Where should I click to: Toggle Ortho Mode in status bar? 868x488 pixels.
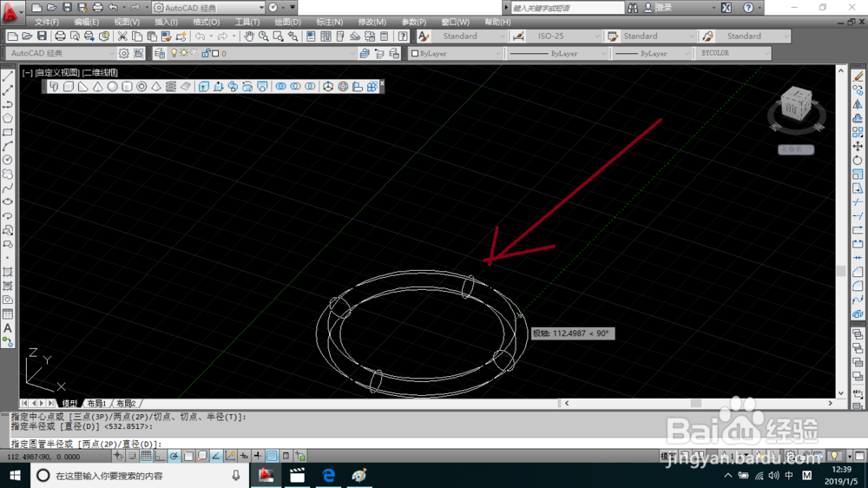coord(160,456)
